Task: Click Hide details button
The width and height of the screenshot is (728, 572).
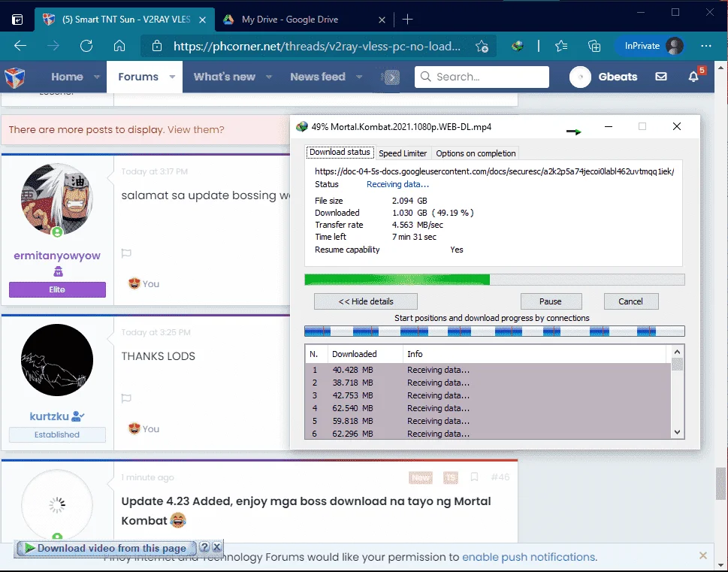Action: [x=366, y=301]
